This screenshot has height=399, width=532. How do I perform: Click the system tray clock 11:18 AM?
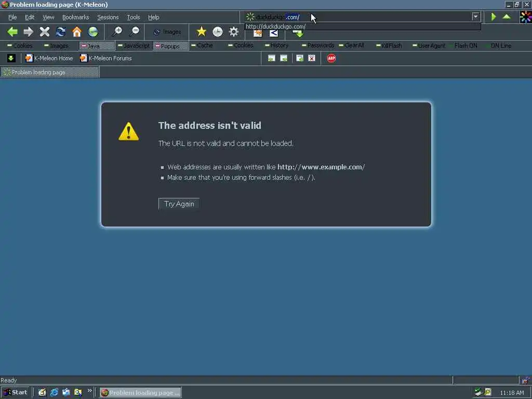coord(512,393)
